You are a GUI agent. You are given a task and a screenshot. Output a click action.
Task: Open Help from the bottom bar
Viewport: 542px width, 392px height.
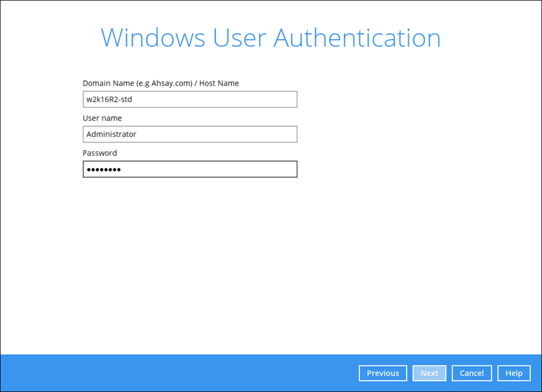pos(513,373)
